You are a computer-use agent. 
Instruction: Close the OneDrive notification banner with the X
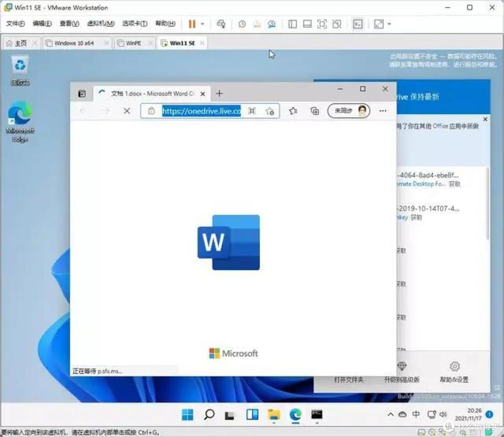(x=485, y=119)
